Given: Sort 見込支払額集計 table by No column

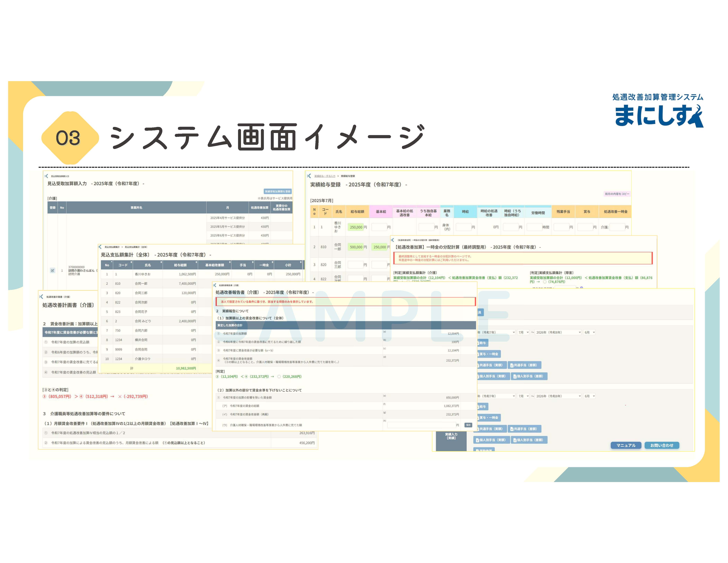Looking at the screenshot, I should (107, 265).
